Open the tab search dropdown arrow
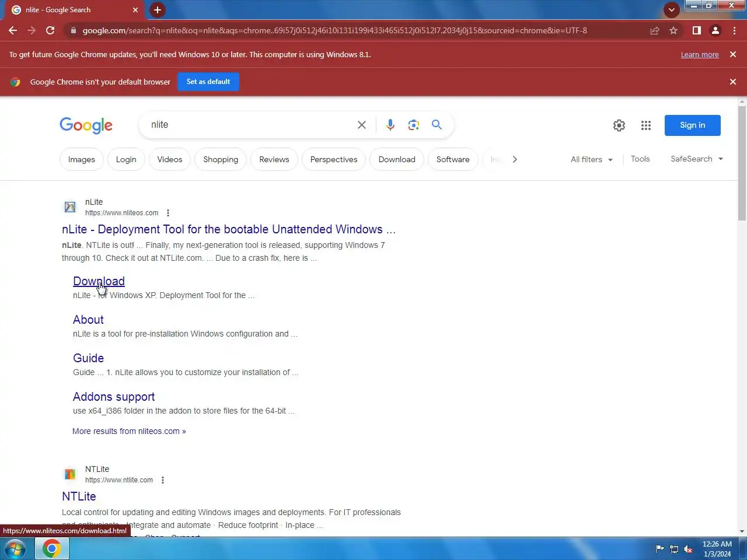 pyautogui.click(x=672, y=10)
